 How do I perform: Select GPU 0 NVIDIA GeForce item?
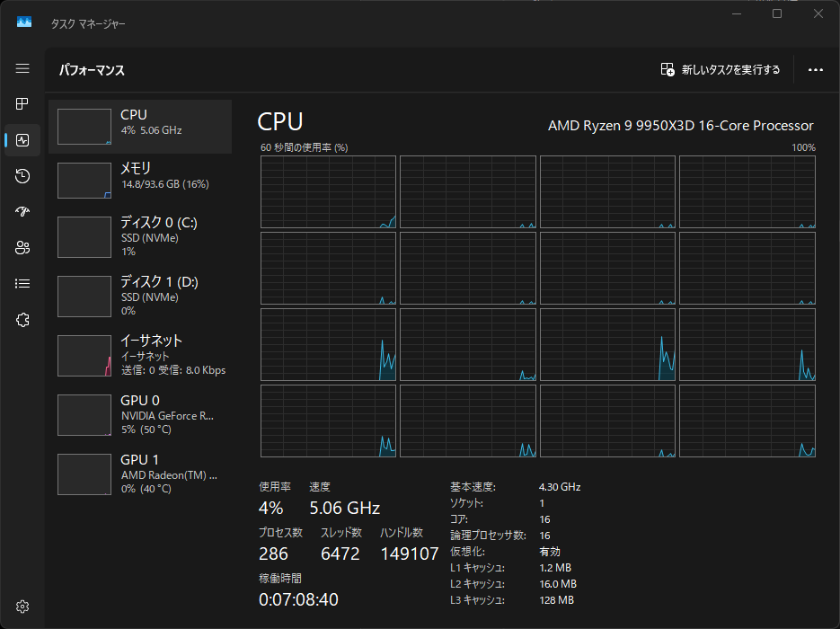pyautogui.click(x=140, y=414)
